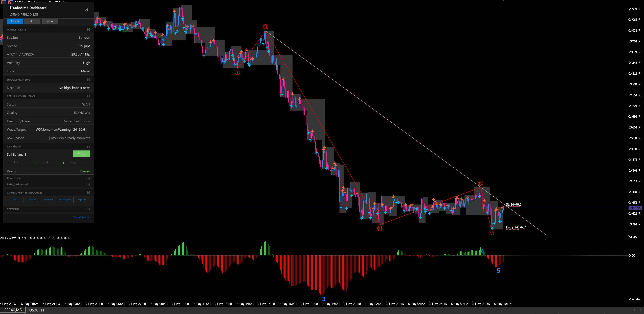Image resolution: width=644 pixels, height=314 pixels.
Task: Select the red wave V marker on chart
Action: tap(491, 233)
